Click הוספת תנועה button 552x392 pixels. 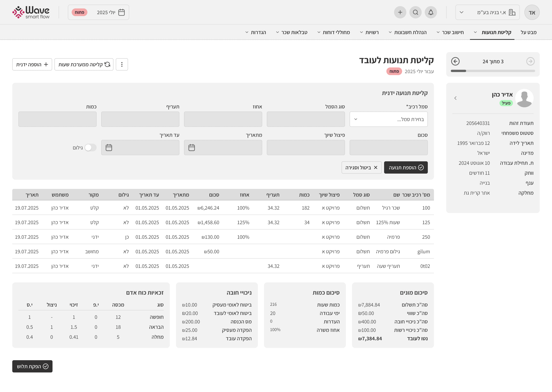(x=406, y=167)
